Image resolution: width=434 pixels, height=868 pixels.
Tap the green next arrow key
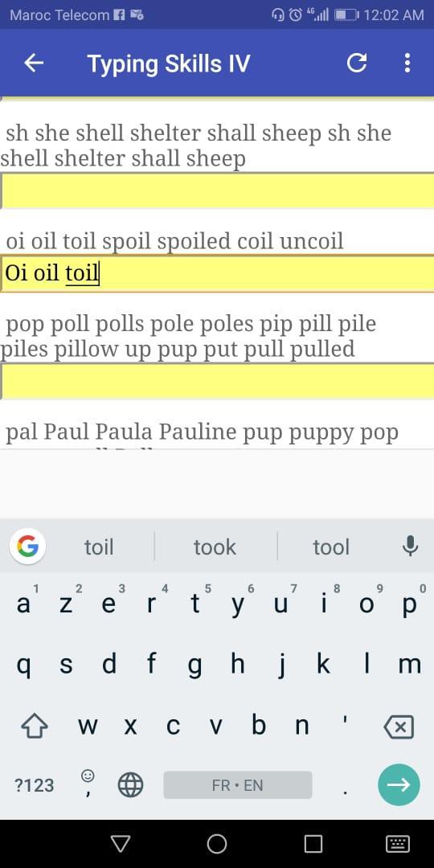[x=399, y=784]
